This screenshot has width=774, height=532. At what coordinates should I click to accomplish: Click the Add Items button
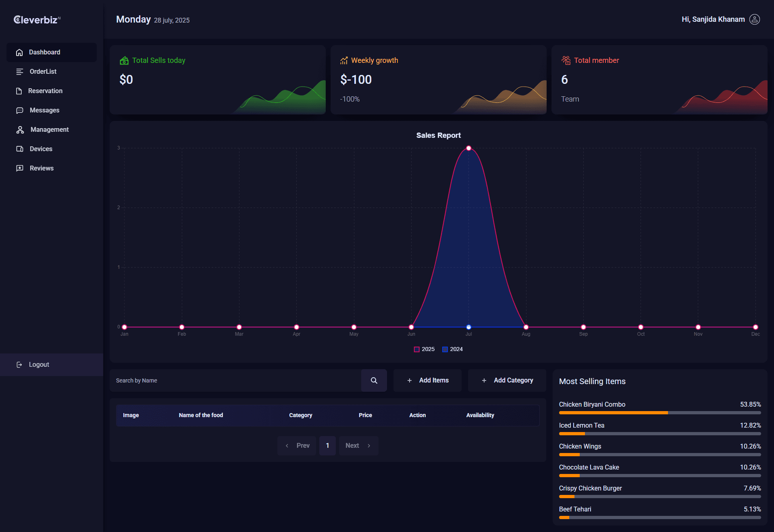tap(427, 380)
